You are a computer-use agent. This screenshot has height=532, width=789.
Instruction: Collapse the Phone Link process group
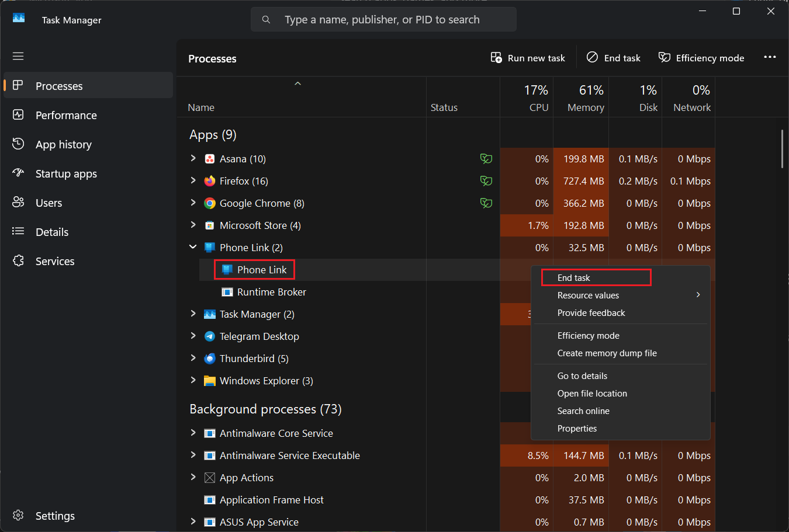[x=193, y=247]
